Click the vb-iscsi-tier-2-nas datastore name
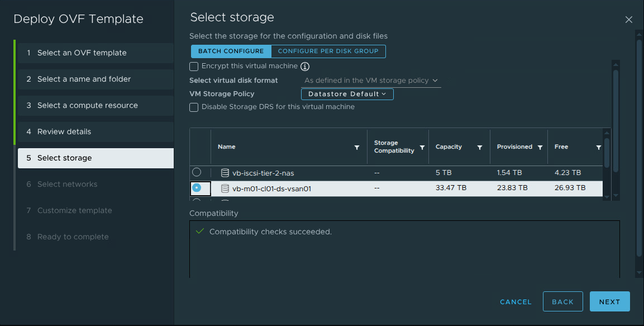Image resolution: width=644 pixels, height=326 pixels. click(263, 173)
